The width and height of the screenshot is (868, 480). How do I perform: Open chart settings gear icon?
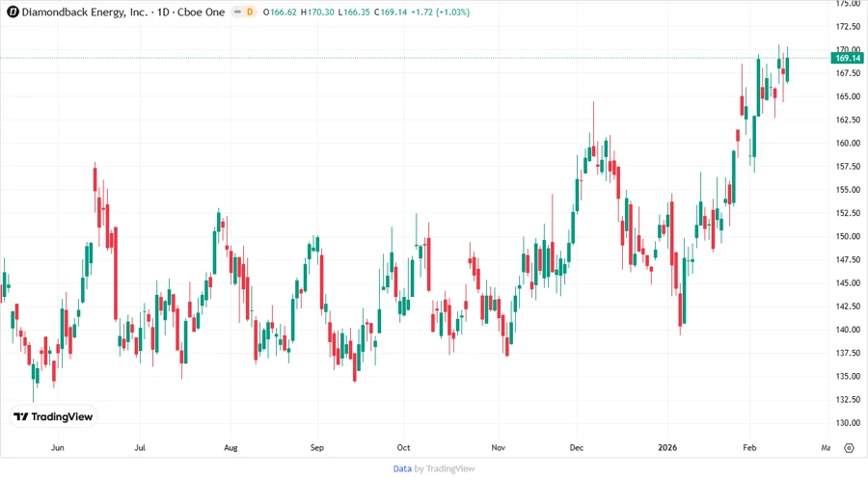click(849, 448)
